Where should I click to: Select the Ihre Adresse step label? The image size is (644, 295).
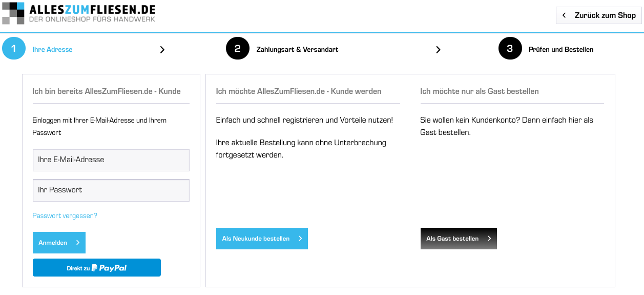coord(52,50)
